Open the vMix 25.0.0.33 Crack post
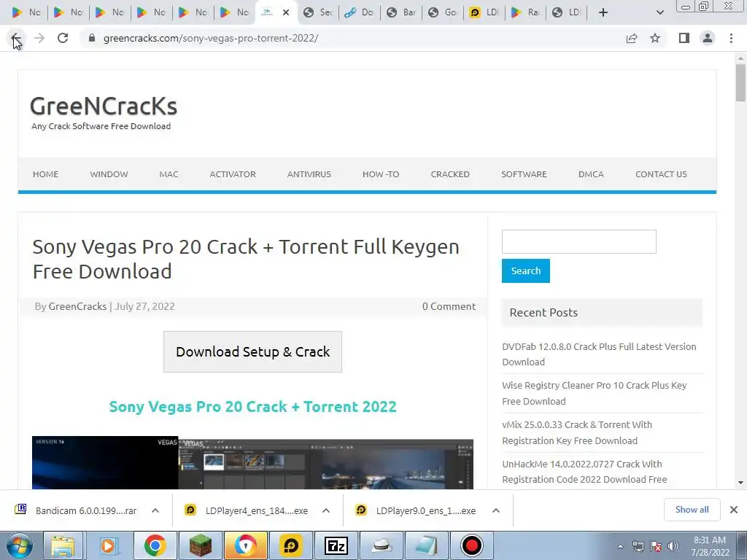 tap(577, 432)
